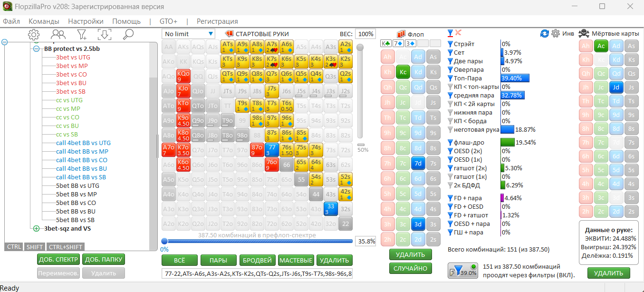
Task: Click the СЛУЧАЙНО random flop button
Action: point(411,268)
